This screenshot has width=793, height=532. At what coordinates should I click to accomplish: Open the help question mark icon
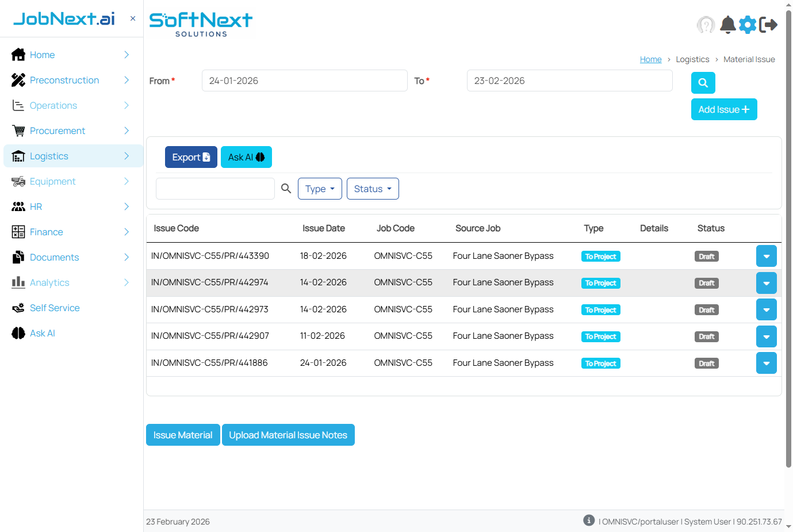[x=706, y=25]
